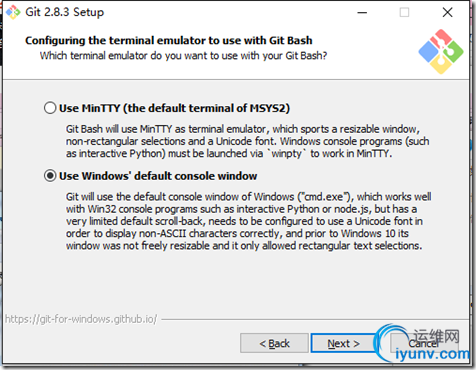Click the Git icon in the title bar

point(13,12)
